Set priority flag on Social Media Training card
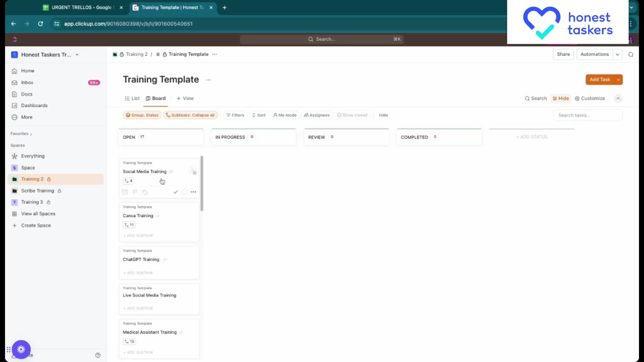 pyautogui.click(x=135, y=192)
